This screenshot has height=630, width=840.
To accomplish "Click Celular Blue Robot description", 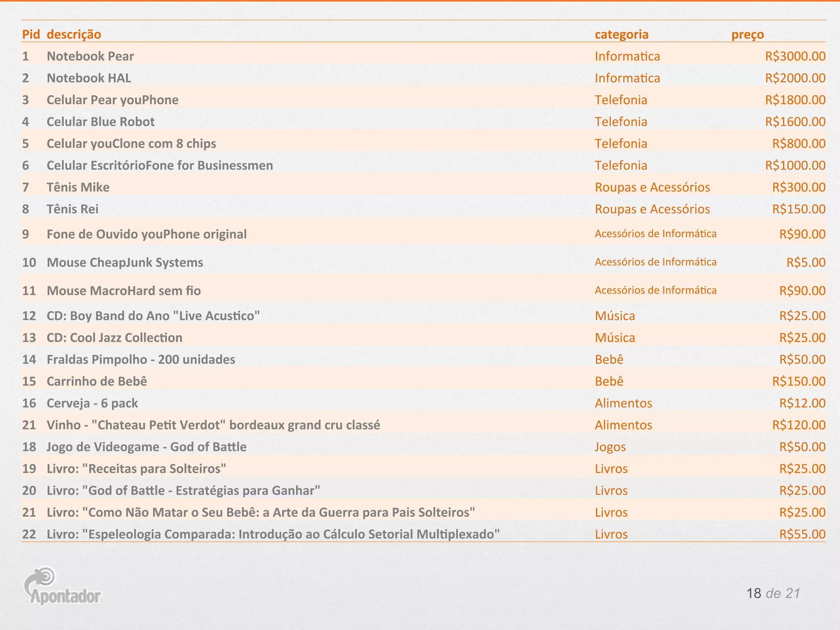I will click(100, 122).
